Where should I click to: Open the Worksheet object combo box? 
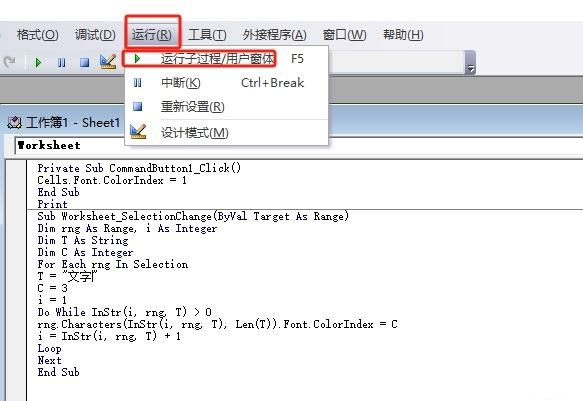(70, 145)
